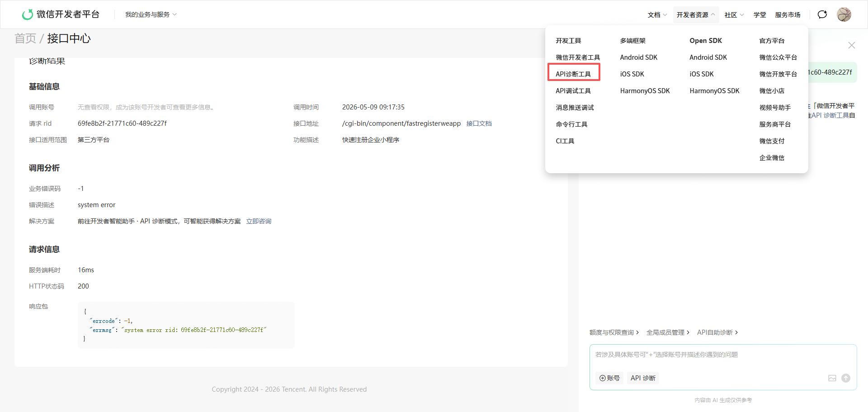Click the send arrow icon in chat box
868x412 pixels.
[x=846, y=378]
